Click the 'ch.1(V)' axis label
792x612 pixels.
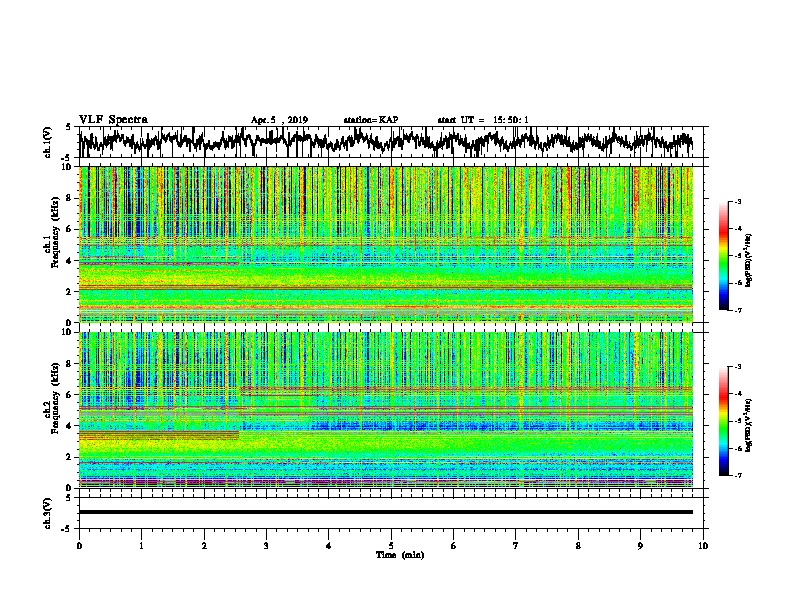[47, 142]
